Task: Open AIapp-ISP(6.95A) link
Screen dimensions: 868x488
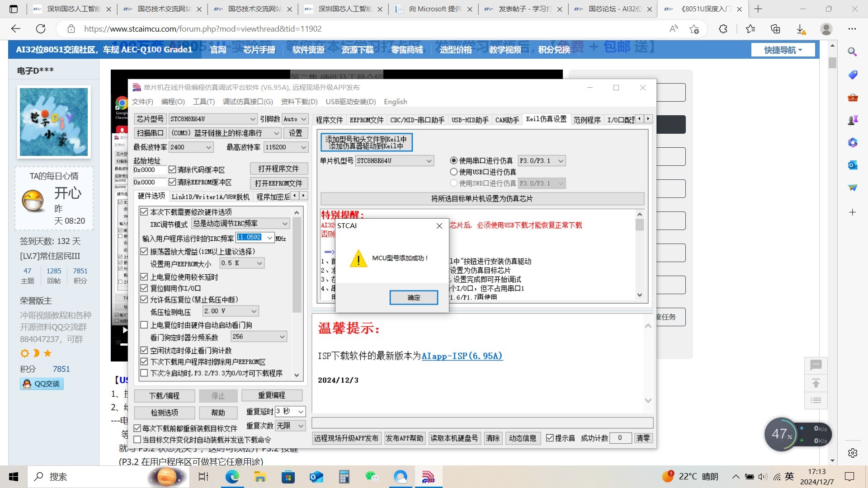Action: tap(462, 356)
